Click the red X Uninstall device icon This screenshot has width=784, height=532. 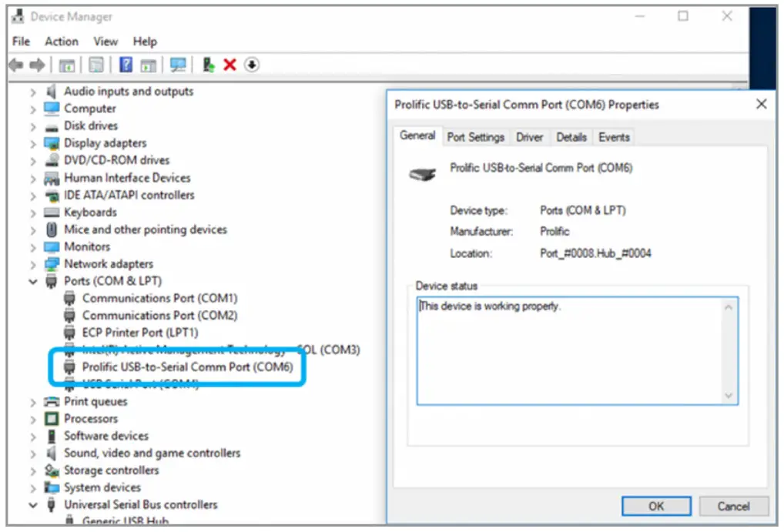(x=230, y=65)
